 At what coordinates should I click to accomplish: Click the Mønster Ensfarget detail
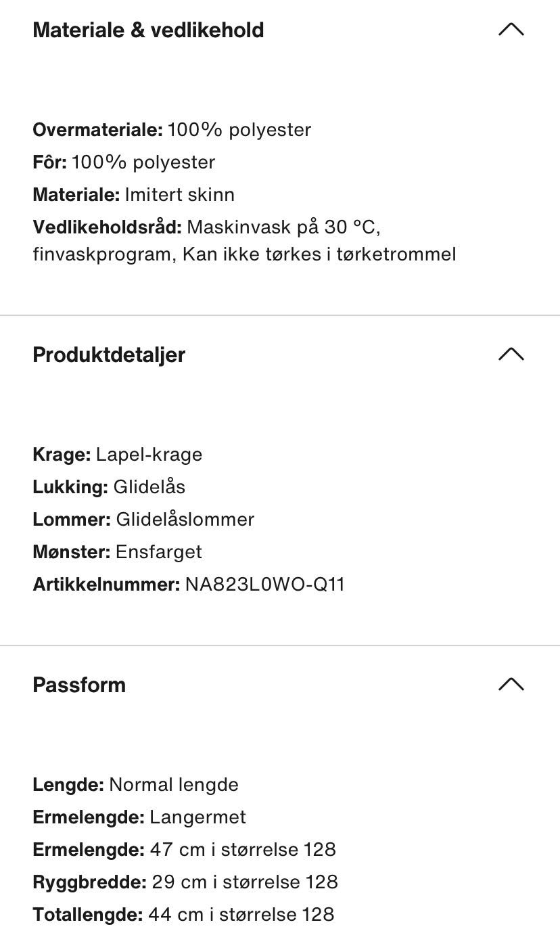(117, 551)
